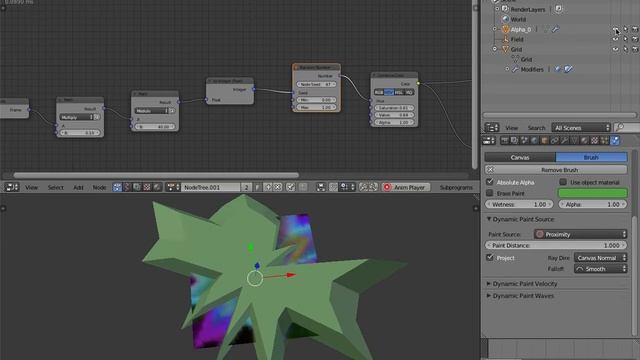Open the snap element type dropdown
640x360 pixels.
(347, 187)
